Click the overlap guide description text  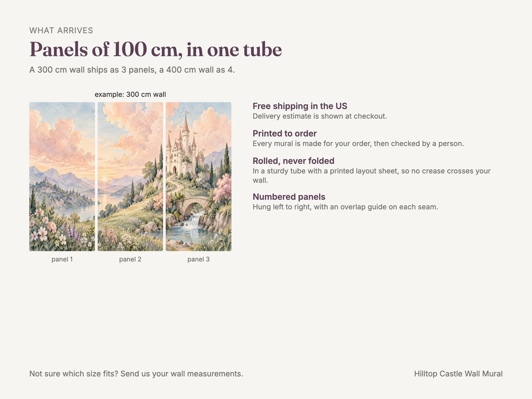[x=345, y=207]
